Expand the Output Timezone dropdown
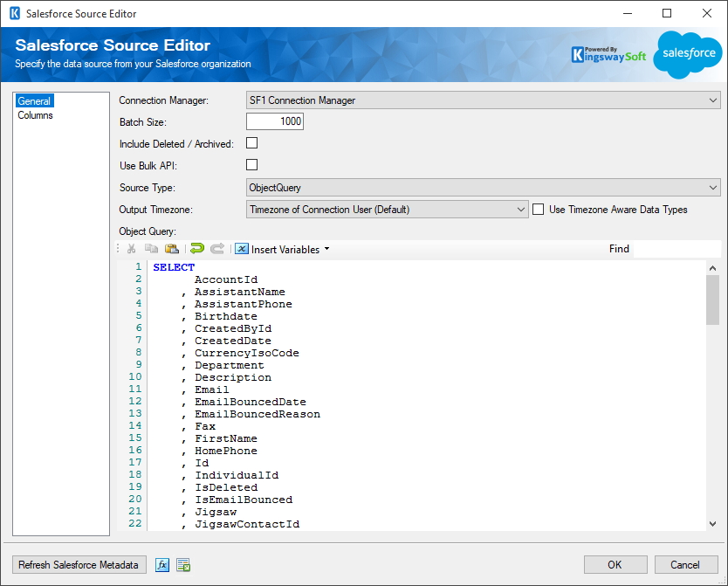728x586 pixels. point(388,210)
